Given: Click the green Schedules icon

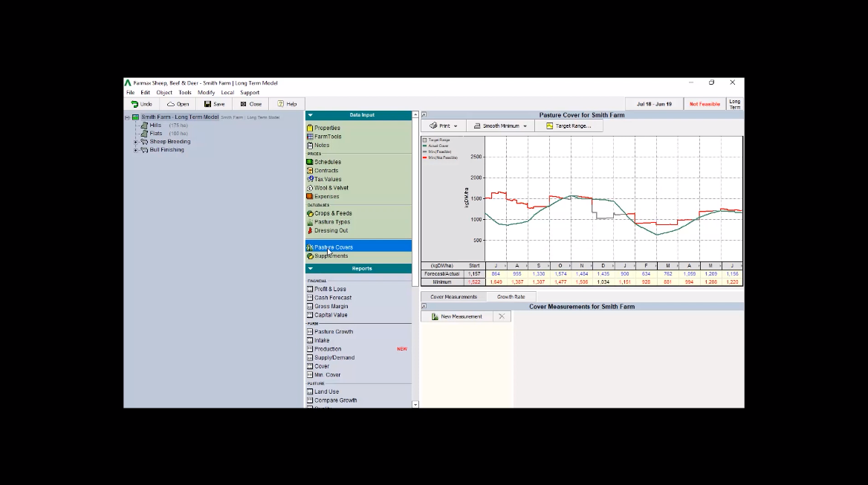Looking at the screenshot, I should tap(310, 162).
